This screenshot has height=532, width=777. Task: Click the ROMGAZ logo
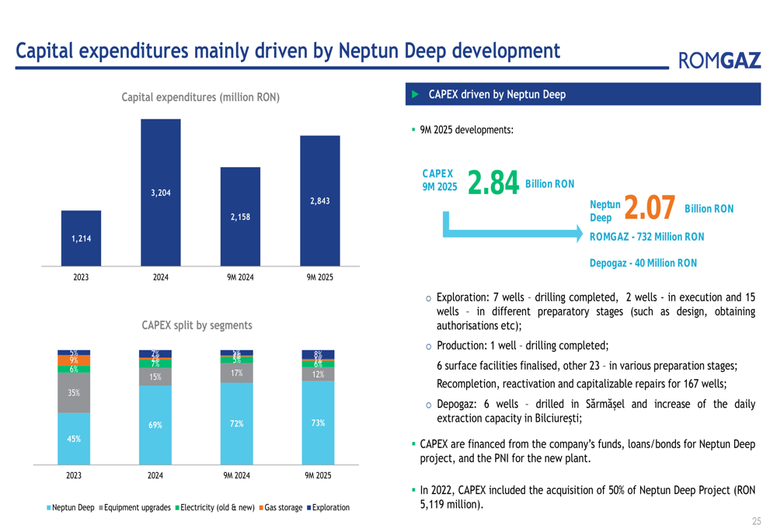(720, 61)
